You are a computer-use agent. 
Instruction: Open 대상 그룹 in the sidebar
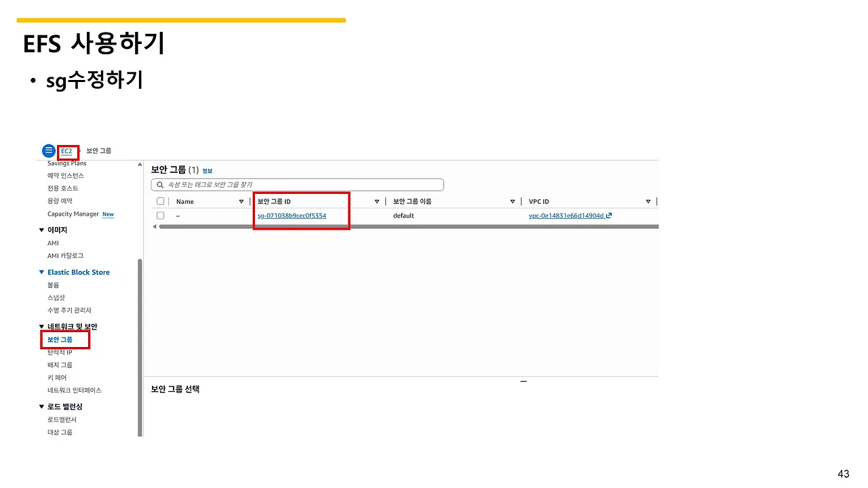tap(60, 432)
